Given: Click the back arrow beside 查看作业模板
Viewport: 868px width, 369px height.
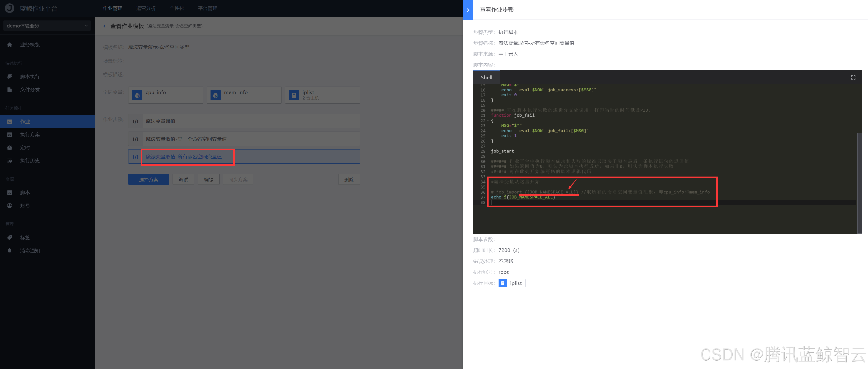Looking at the screenshot, I should pos(105,26).
